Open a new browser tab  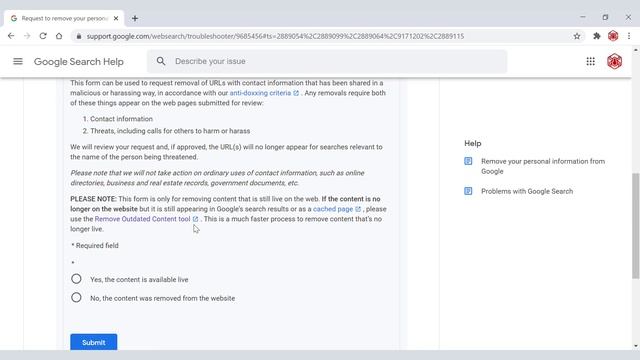135,18
